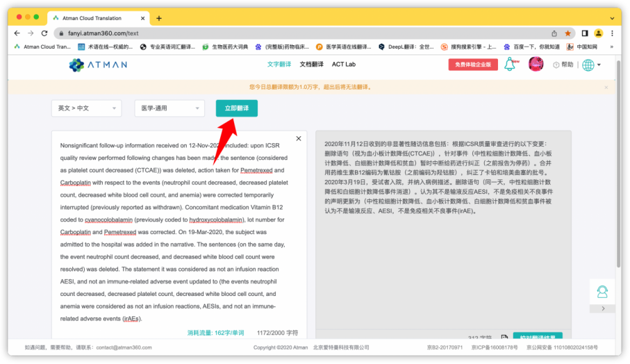Expand the tab search chevron

tap(612, 19)
